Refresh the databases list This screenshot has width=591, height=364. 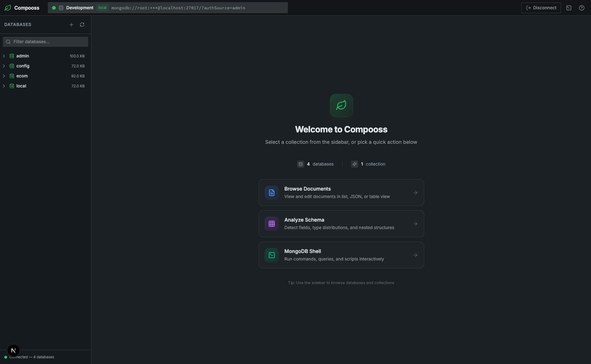pos(82,25)
